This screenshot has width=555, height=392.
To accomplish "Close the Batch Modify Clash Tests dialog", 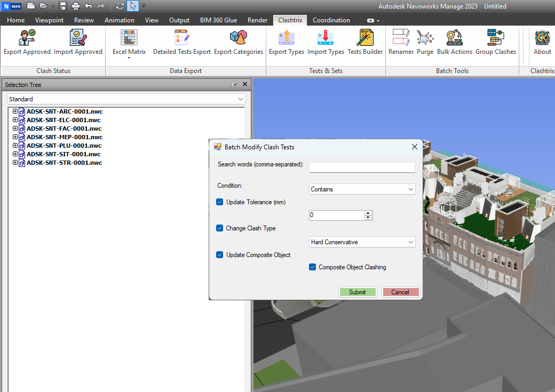I will click(415, 147).
